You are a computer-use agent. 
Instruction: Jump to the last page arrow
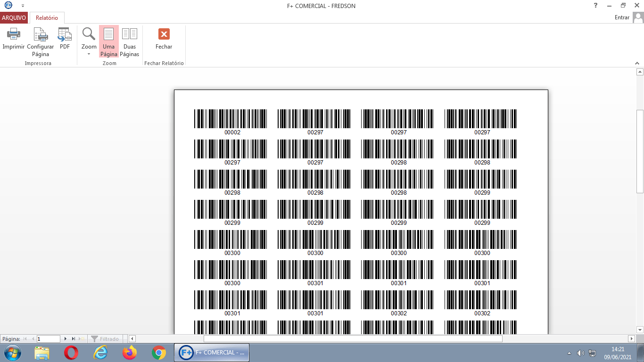74,339
